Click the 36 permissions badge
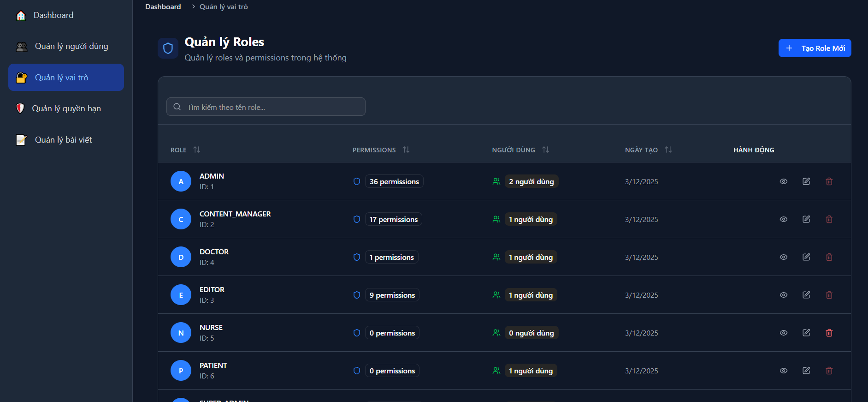The width and height of the screenshot is (868, 402). (394, 181)
